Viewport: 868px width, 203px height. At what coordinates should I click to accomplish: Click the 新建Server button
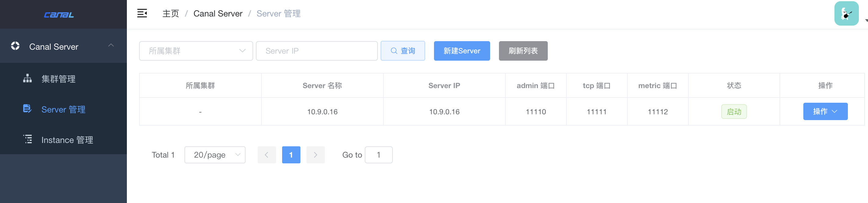tap(462, 51)
